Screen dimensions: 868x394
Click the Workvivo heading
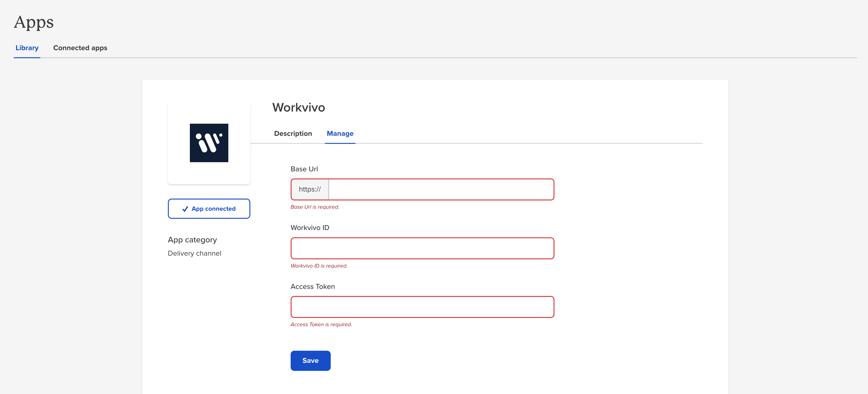tap(299, 107)
